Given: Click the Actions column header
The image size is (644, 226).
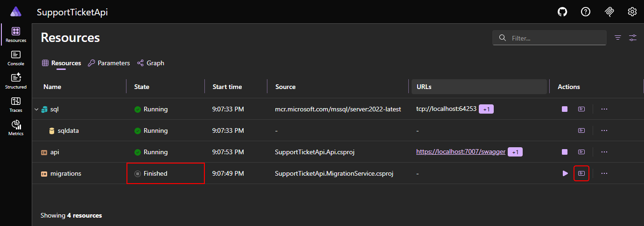Looking at the screenshot, I should tap(569, 87).
